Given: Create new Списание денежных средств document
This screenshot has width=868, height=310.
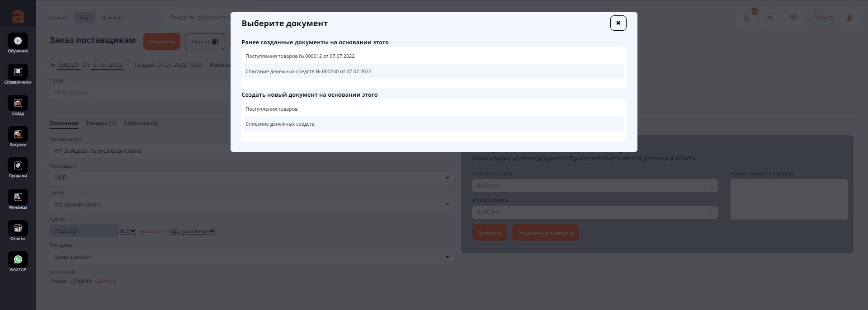Looking at the screenshot, I should click(x=280, y=124).
